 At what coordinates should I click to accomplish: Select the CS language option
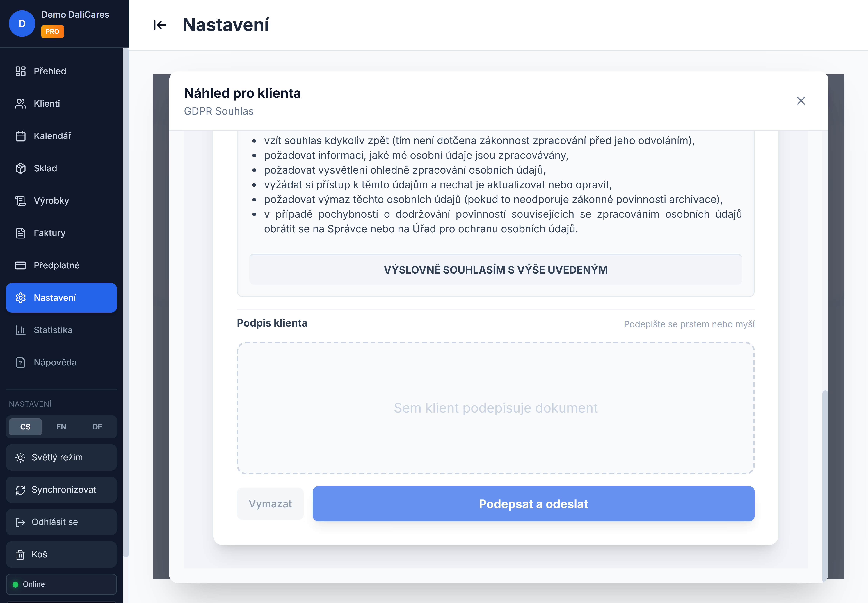point(25,427)
